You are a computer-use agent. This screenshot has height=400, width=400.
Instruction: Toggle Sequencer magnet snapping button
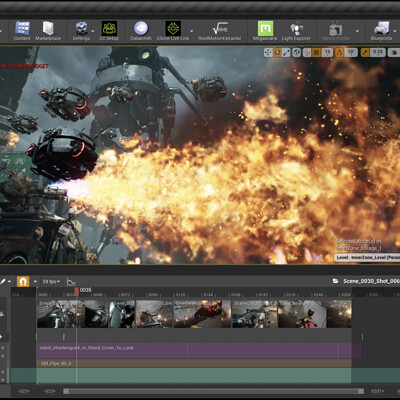point(23,282)
